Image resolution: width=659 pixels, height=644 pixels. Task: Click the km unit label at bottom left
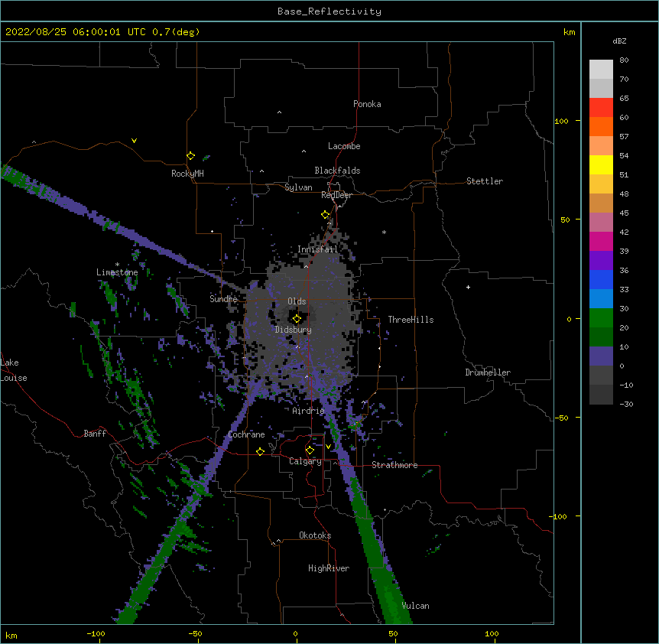point(11,635)
